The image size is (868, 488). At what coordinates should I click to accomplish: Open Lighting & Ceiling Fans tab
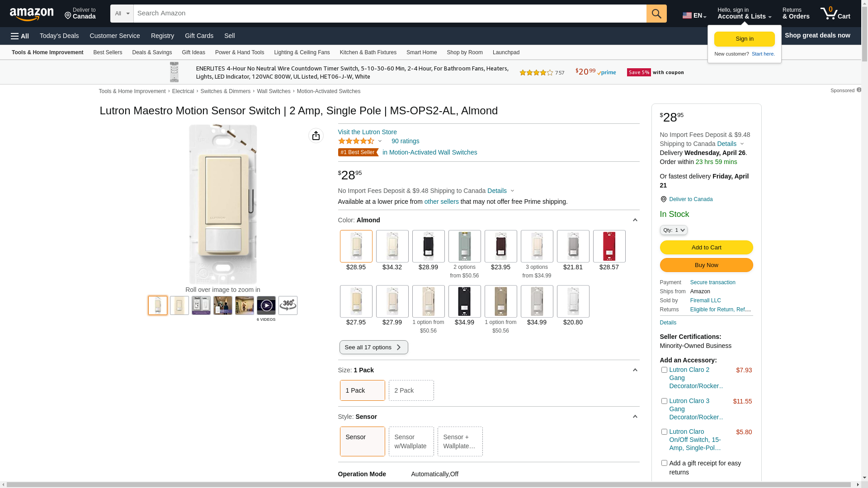click(302, 52)
